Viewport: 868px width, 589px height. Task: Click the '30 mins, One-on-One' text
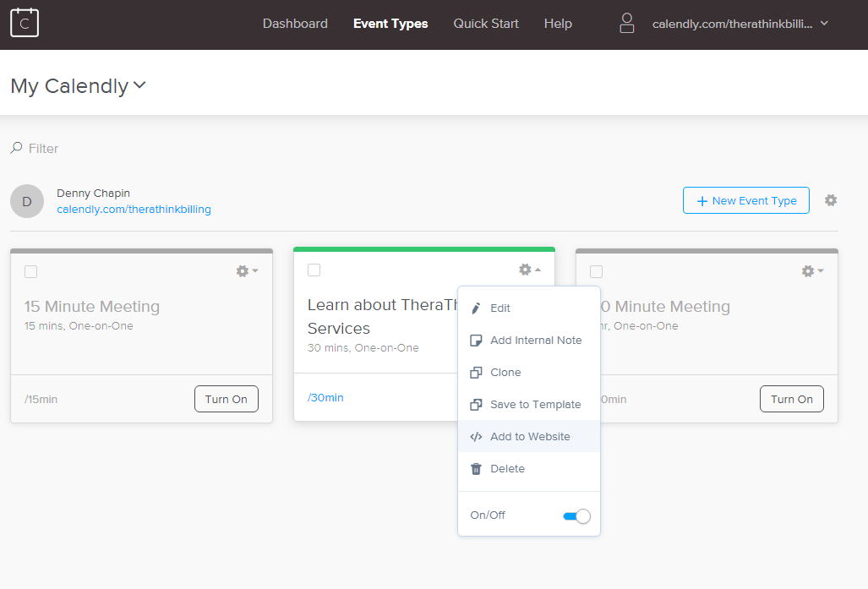(363, 347)
